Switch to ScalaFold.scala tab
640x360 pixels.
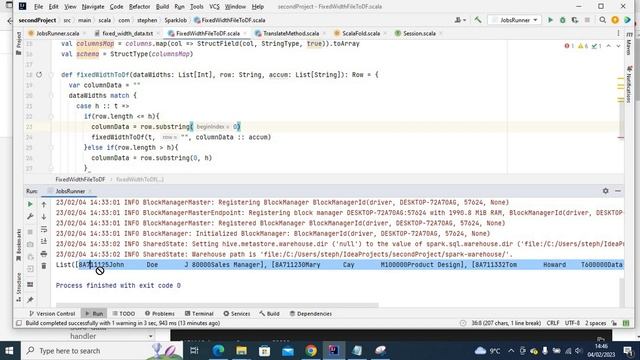(360, 33)
